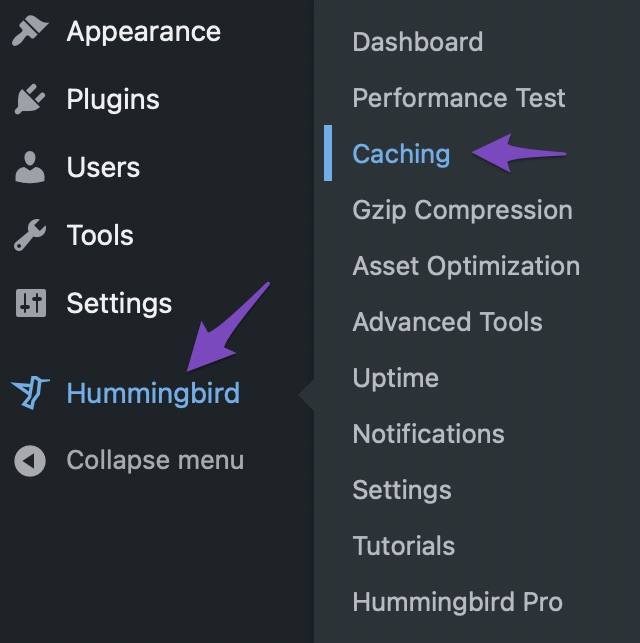Open the Performance Test page

[459, 98]
